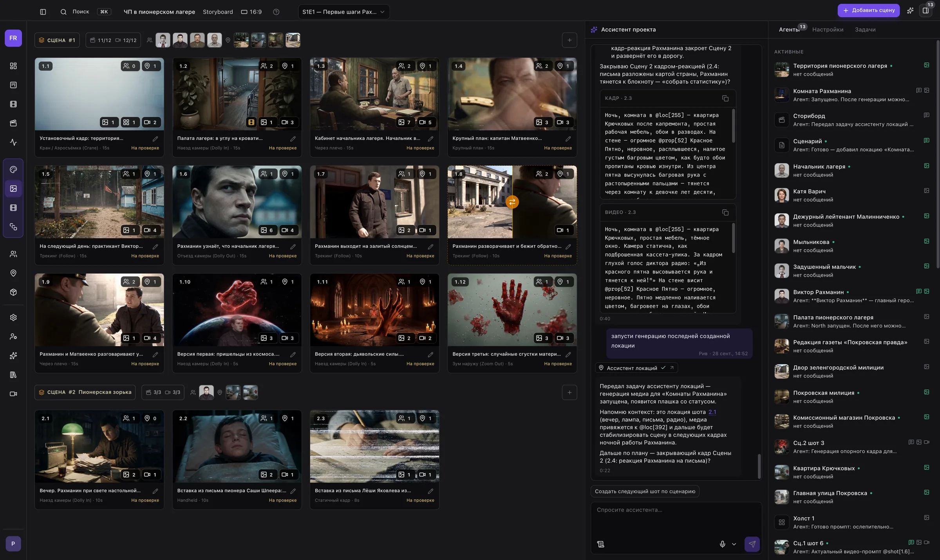
Task: Open the dashboard grid icon in sidebar
Action: [x=13, y=66]
